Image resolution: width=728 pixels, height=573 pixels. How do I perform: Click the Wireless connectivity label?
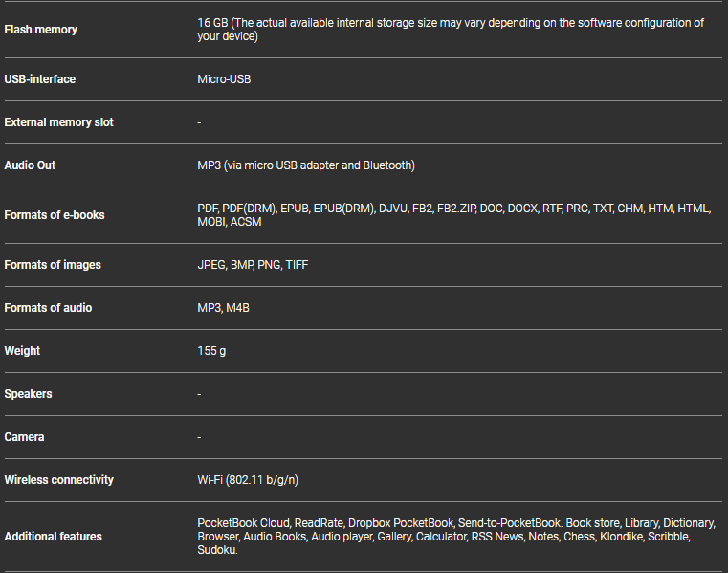click(58, 480)
